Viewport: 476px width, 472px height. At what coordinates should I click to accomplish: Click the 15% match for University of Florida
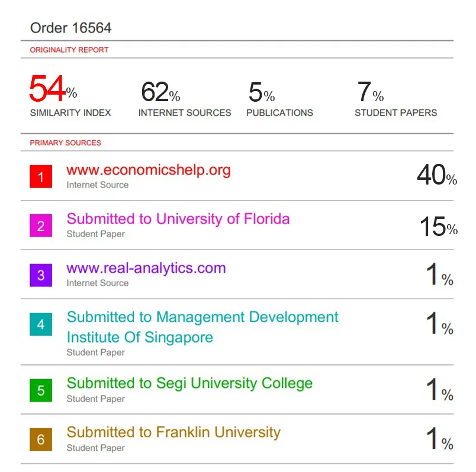tap(438, 227)
